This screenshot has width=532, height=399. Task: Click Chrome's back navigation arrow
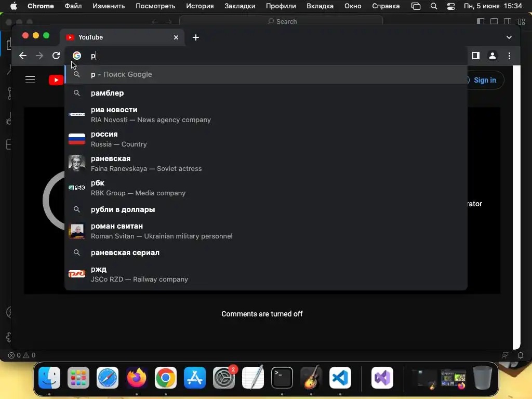[23, 56]
